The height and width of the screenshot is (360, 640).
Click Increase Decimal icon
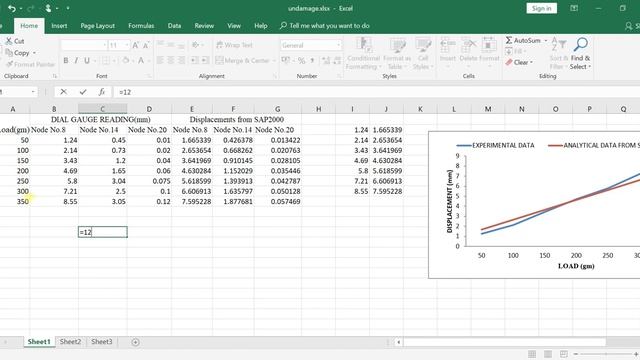tap(326, 60)
